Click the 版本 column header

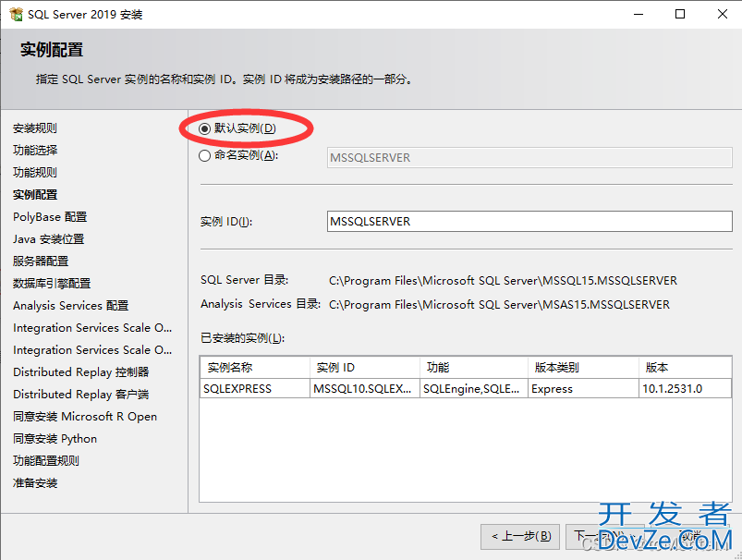point(685,368)
